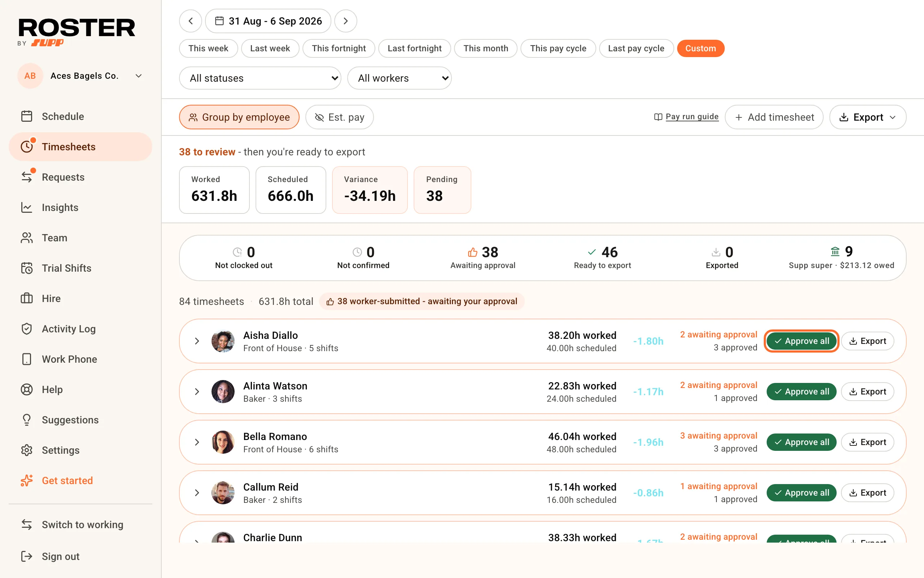Click the Get started sparkle icon
This screenshot has width=924, height=578.
click(x=27, y=480)
